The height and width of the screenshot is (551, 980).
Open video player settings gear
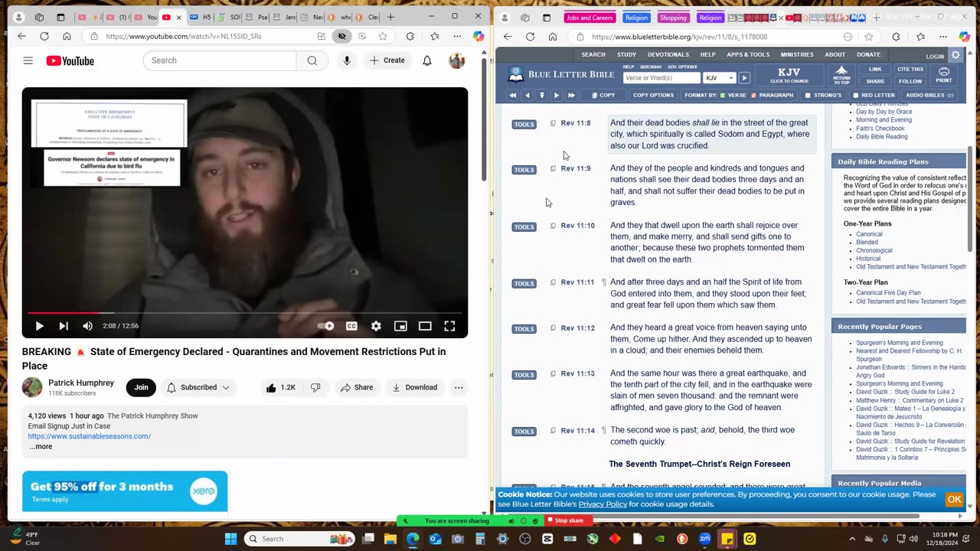pos(376,326)
